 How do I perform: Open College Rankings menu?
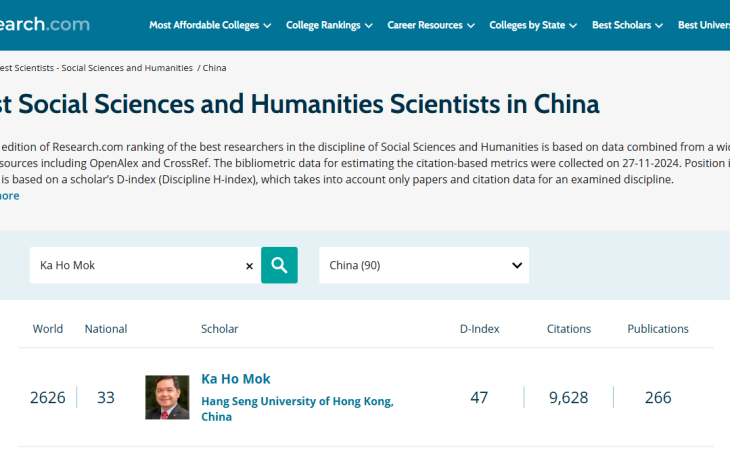[x=329, y=25]
